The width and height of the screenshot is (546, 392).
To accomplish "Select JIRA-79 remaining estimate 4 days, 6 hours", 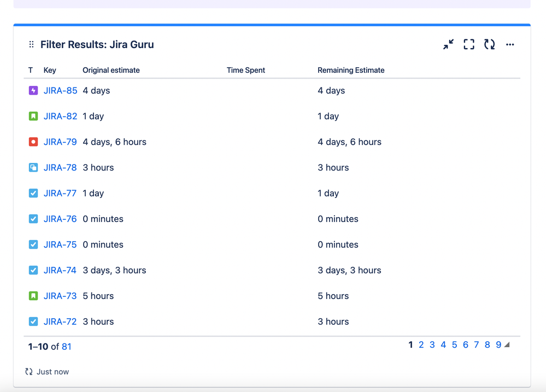I will point(349,142).
